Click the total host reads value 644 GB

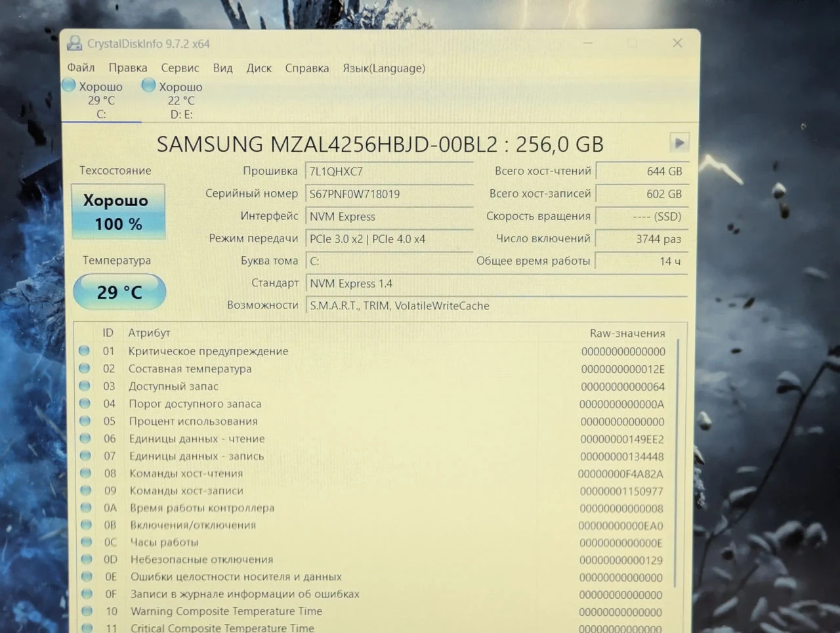[x=642, y=171]
